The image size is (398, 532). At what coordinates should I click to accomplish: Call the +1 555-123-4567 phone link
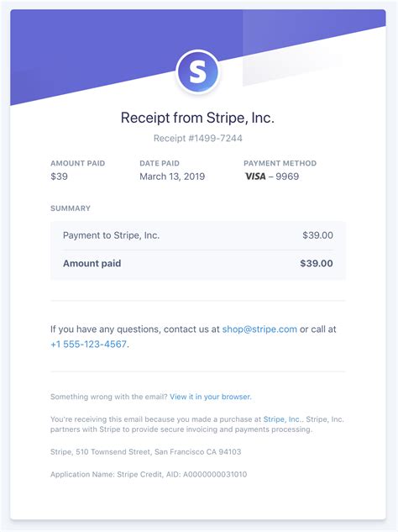pos(88,345)
